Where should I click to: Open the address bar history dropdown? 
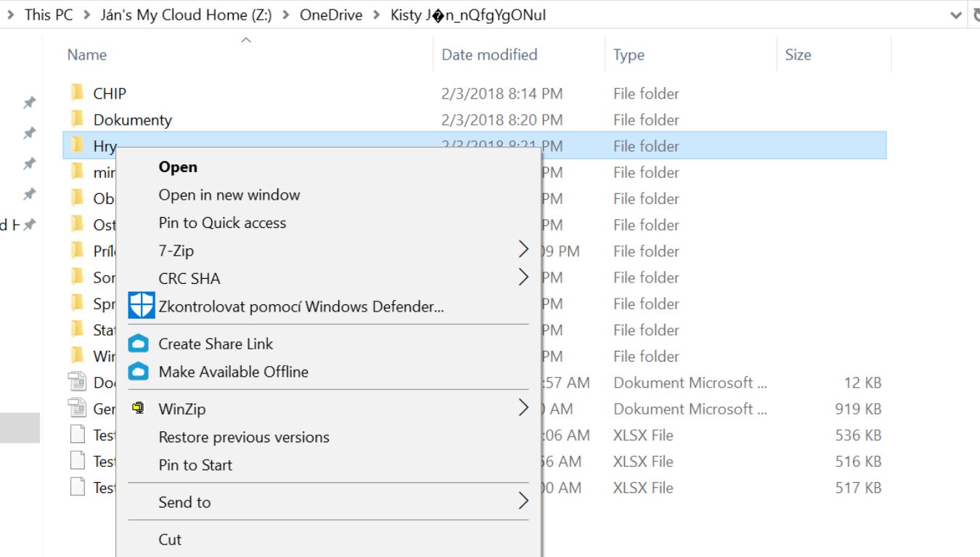(x=956, y=15)
